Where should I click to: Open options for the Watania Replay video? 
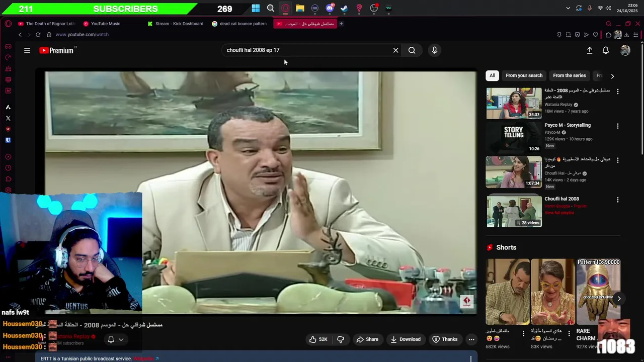pyautogui.click(x=618, y=92)
